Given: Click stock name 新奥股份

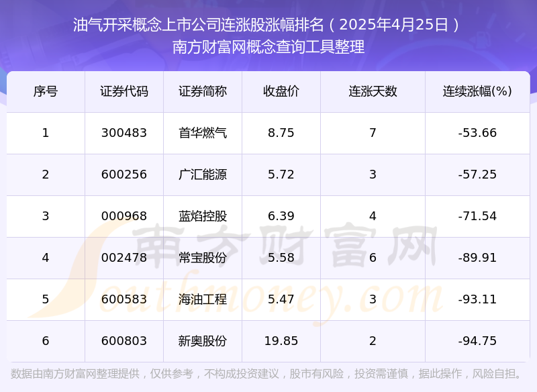Looking at the screenshot, I should pyautogui.click(x=203, y=341).
